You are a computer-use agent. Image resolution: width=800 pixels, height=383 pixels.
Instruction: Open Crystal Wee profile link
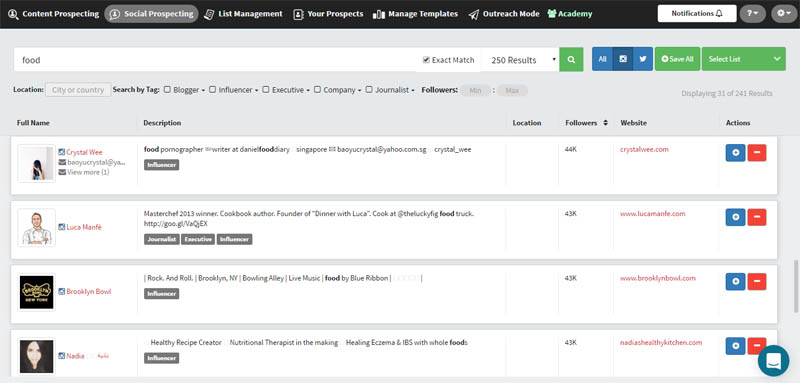84,152
